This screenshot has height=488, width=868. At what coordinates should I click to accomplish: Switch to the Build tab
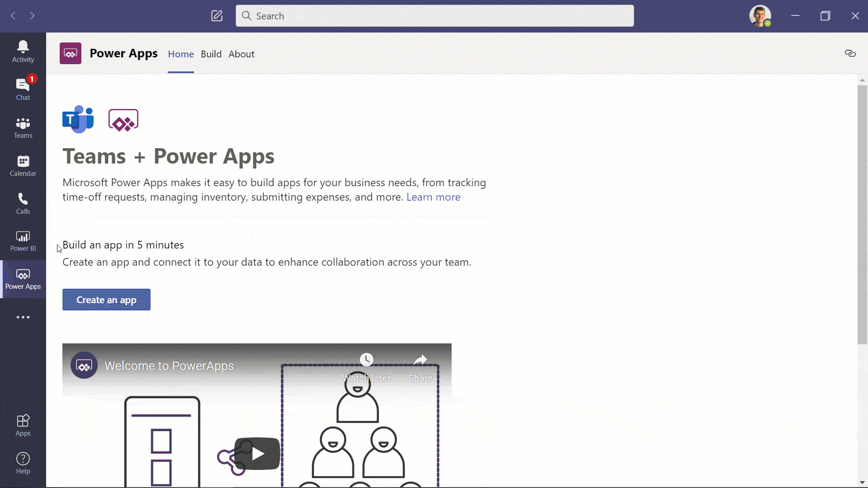(211, 54)
